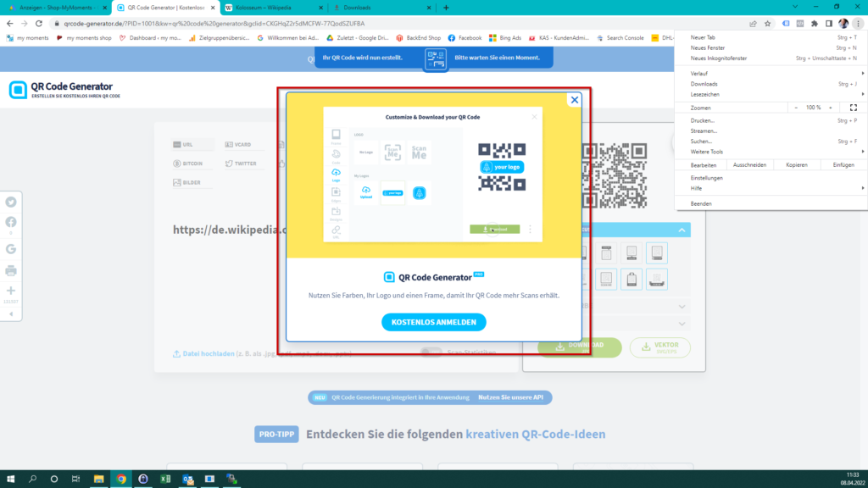Open Einstellungen from the Chrome menu
Screen dimensions: 868x488
click(x=705, y=177)
